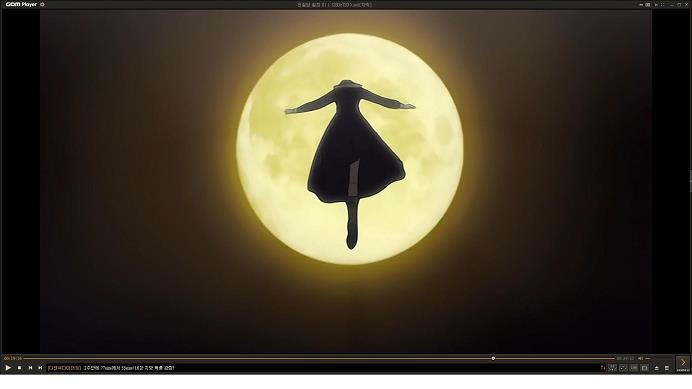Click the scrolling ad text in bar
692x389 pixels.
[129, 368]
